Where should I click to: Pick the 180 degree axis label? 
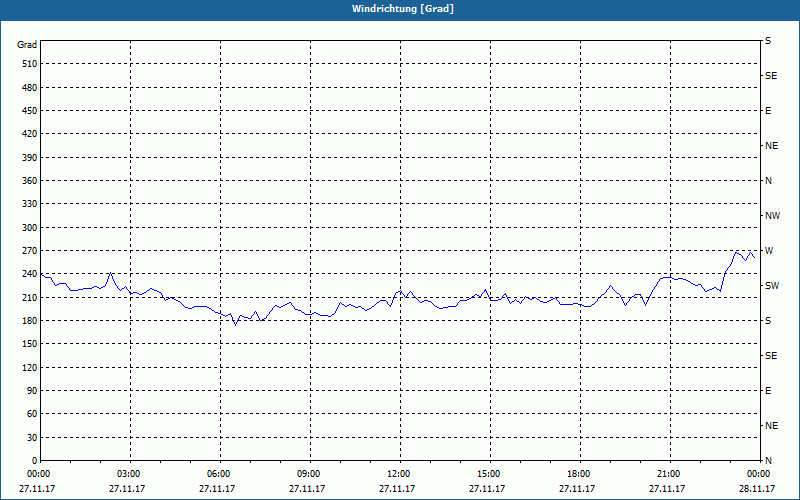(30, 321)
